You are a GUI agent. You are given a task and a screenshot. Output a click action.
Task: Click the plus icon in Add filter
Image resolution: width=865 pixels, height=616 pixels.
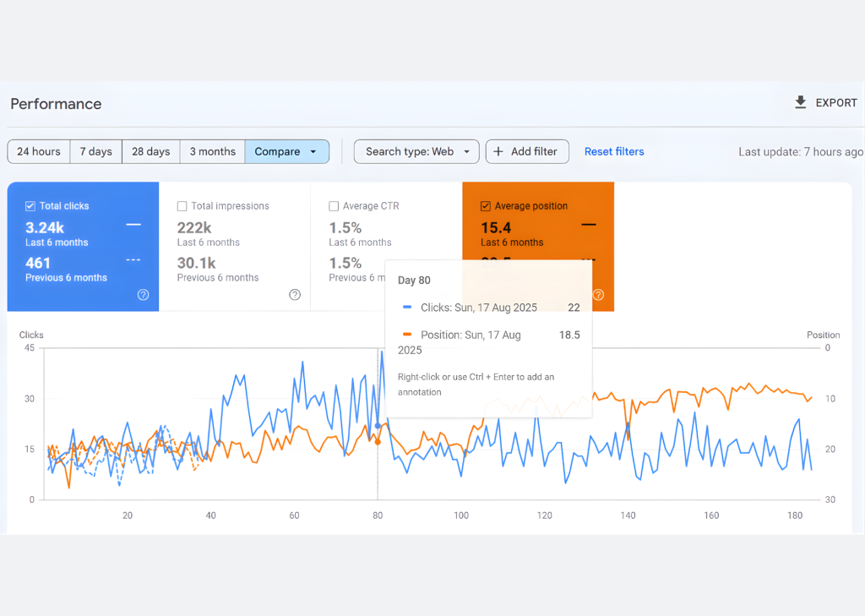(498, 151)
